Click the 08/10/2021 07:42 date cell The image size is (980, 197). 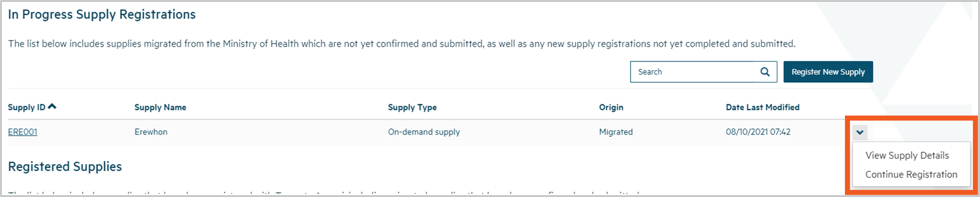pyautogui.click(x=758, y=132)
